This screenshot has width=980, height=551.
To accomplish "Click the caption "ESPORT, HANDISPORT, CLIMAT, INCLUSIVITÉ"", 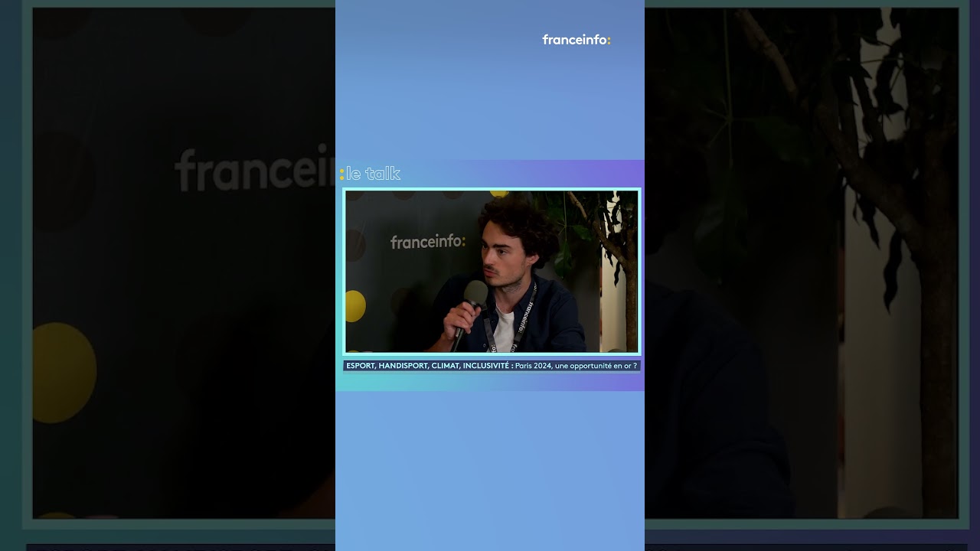I will [429, 366].
